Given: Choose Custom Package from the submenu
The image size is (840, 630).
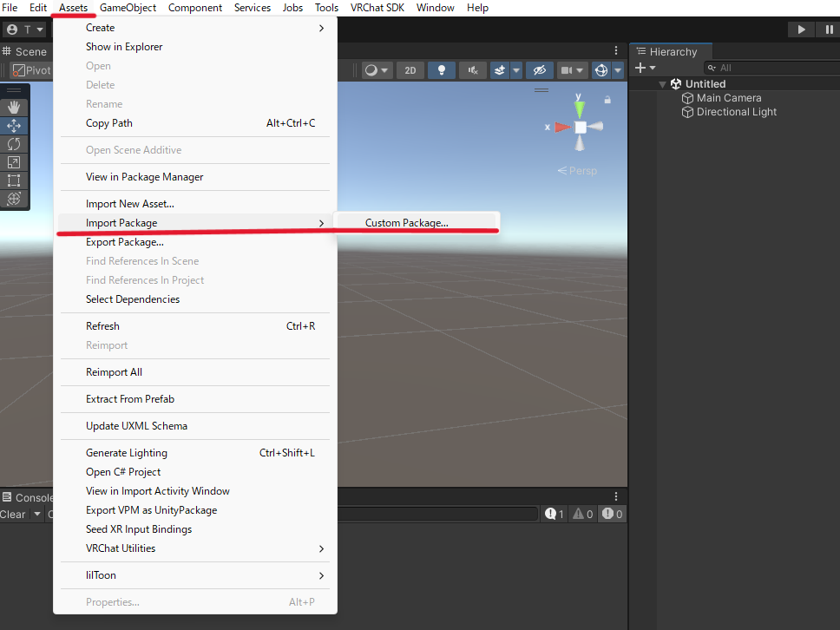Looking at the screenshot, I should coord(406,223).
